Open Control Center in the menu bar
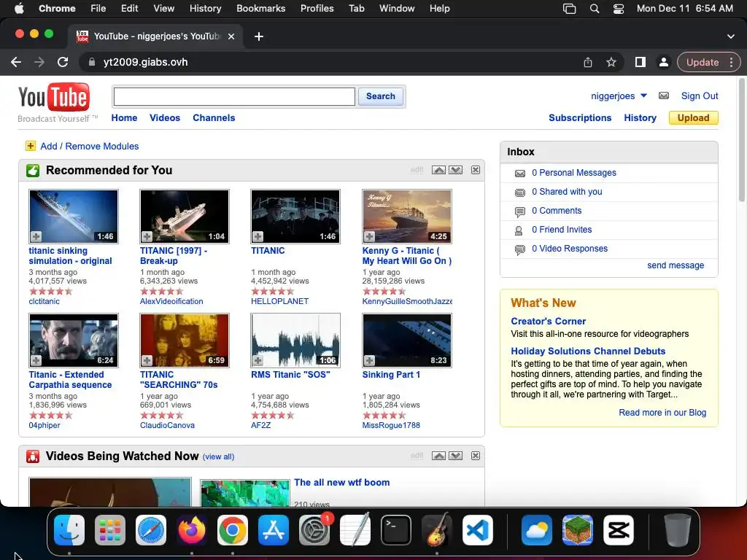Image resolution: width=747 pixels, height=560 pixels. coord(619,8)
